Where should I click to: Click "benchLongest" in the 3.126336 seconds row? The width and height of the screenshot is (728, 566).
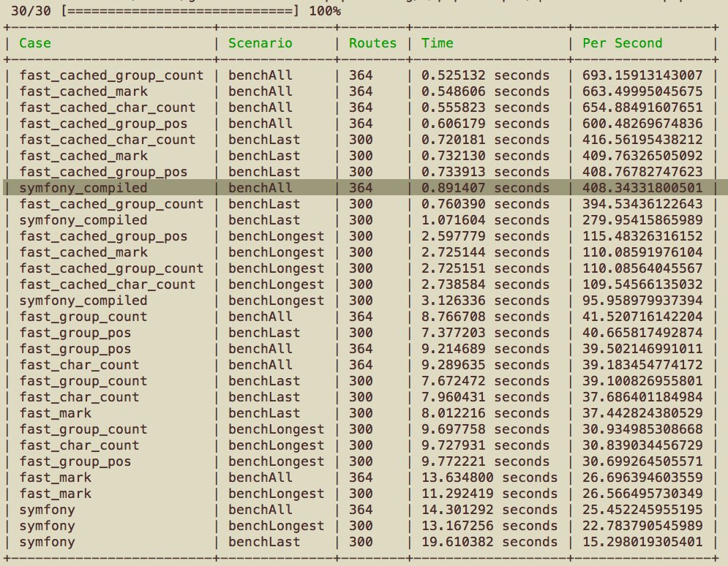pyautogui.click(x=277, y=301)
